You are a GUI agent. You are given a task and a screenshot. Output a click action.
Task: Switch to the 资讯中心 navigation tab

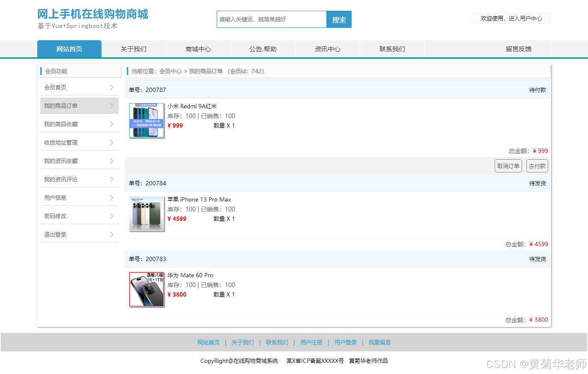(x=328, y=49)
